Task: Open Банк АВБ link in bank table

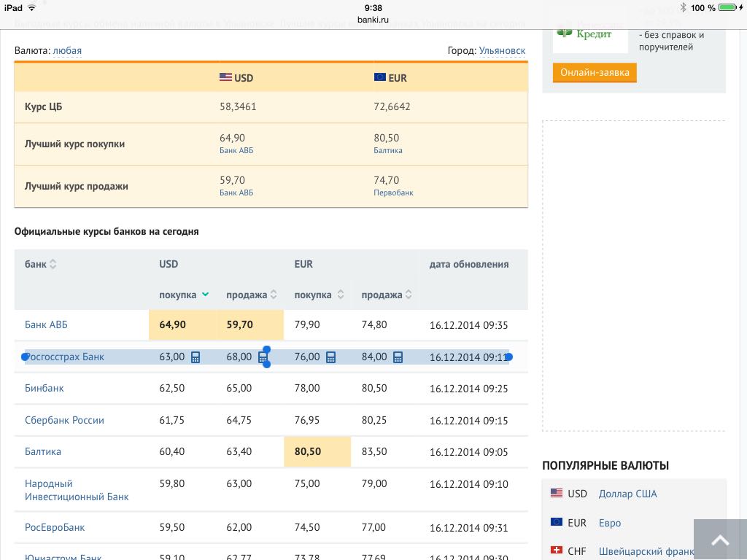Action: (x=46, y=324)
